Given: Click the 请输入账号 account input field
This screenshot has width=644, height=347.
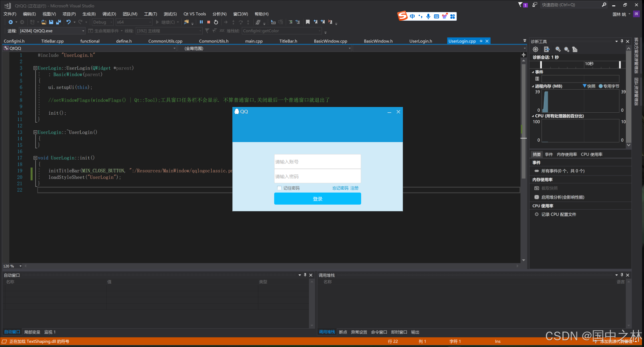Looking at the screenshot, I should (x=318, y=161).
